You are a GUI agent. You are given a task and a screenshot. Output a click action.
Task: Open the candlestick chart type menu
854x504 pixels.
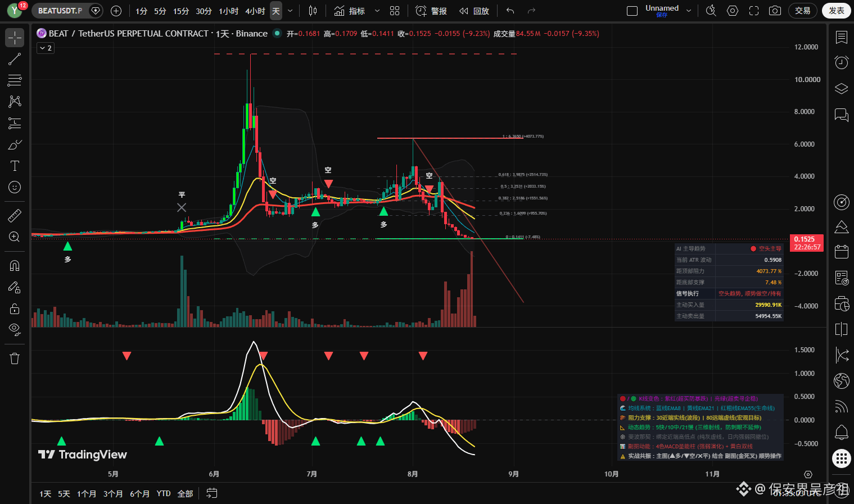[313, 11]
